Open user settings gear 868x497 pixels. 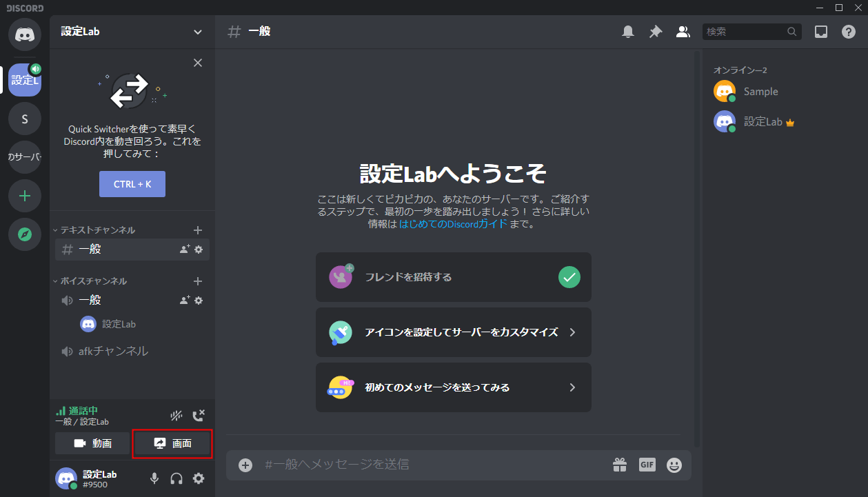click(199, 478)
